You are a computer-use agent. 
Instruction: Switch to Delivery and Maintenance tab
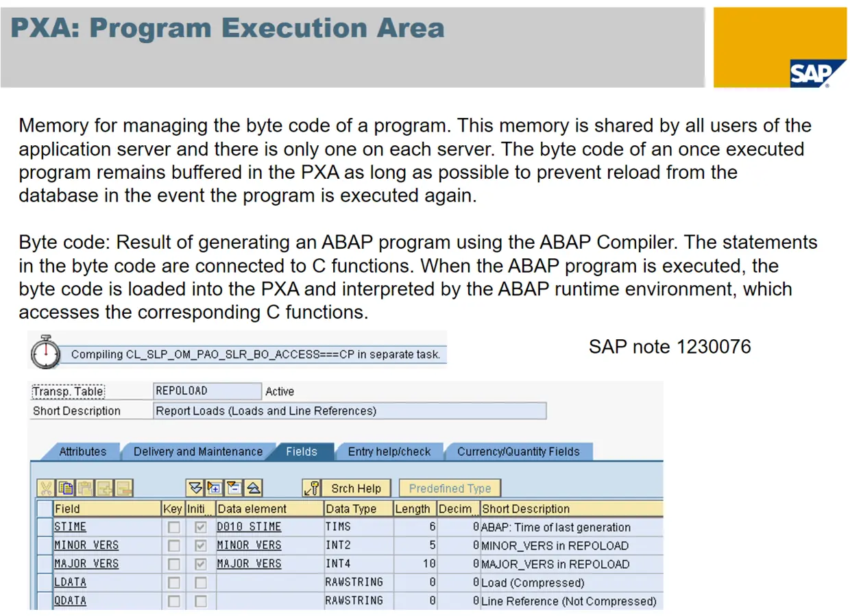[x=198, y=452]
